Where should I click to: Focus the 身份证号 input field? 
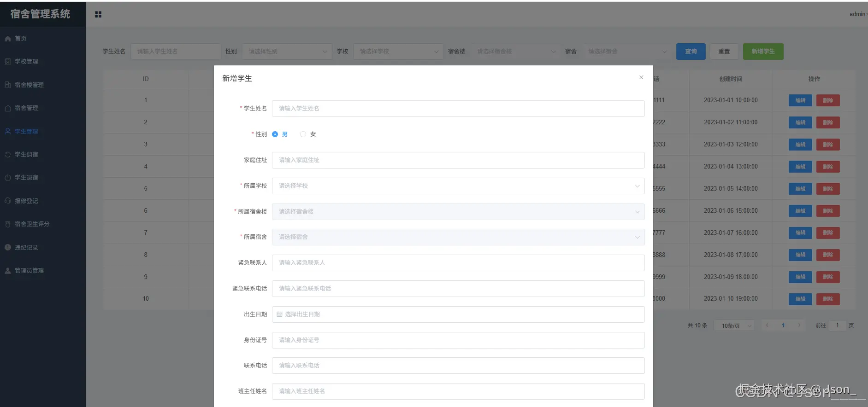click(x=458, y=340)
